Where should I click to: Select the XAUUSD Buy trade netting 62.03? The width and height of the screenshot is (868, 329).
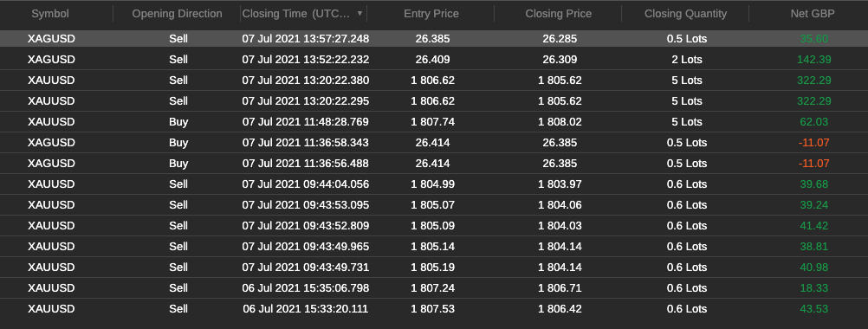pyautogui.click(x=434, y=122)
